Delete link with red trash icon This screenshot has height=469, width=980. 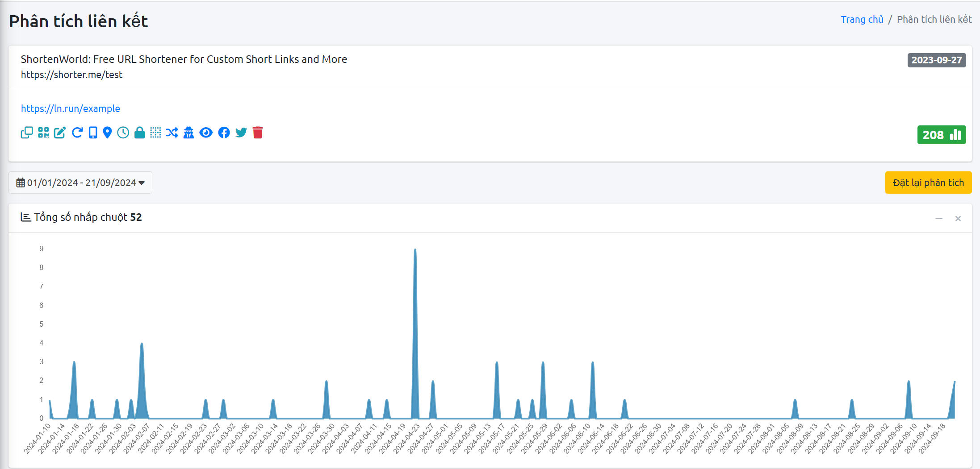coord(258,133)
